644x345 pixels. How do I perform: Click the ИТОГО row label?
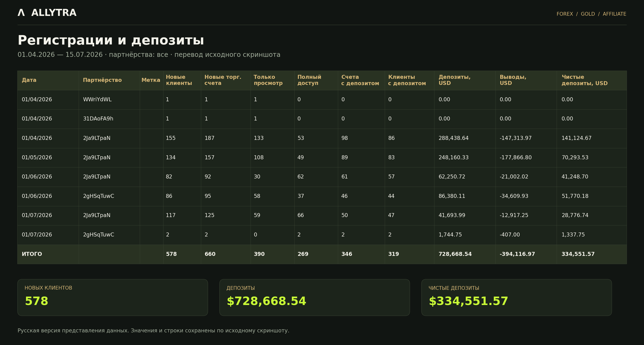coord(32,254)
